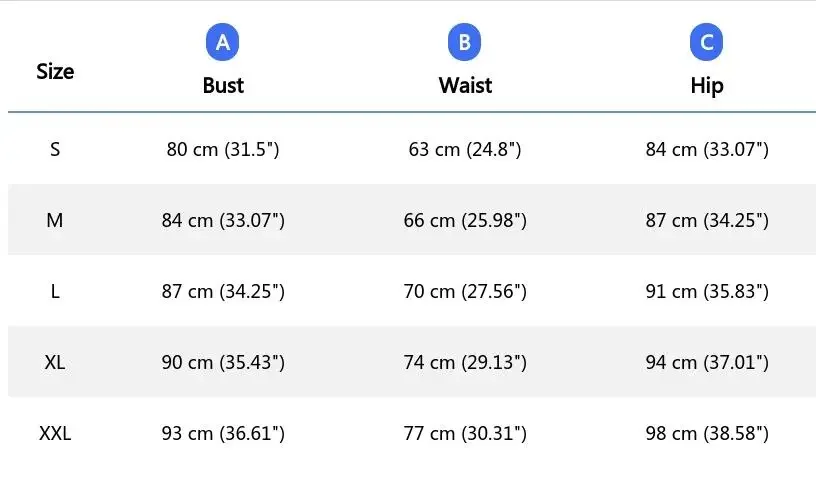Click the 63 cm (24.8") waist cell
Viewport: 816px width, 485px height.
(465, 149)
